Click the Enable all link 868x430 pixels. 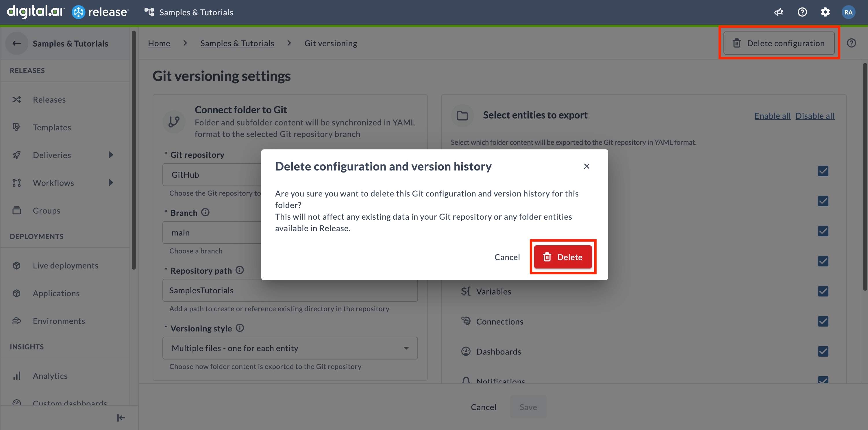click(x=772, y=116)
